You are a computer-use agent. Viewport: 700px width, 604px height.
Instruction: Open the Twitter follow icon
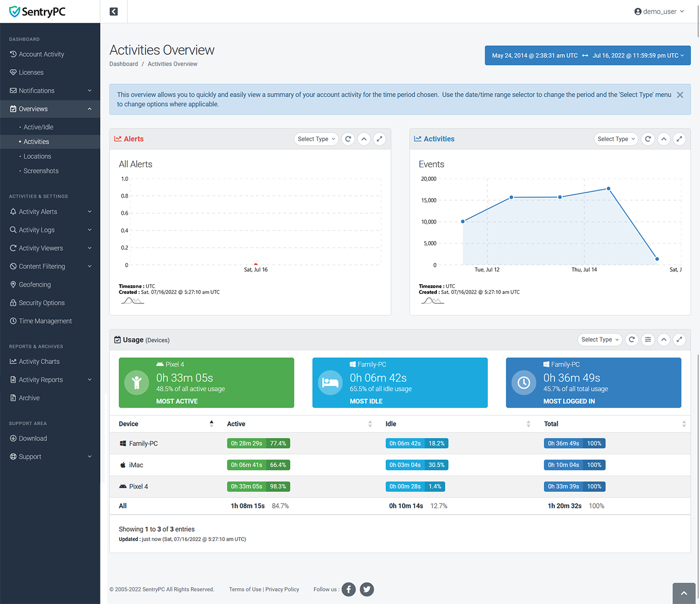pyautogui.click(x=367, y=589)
